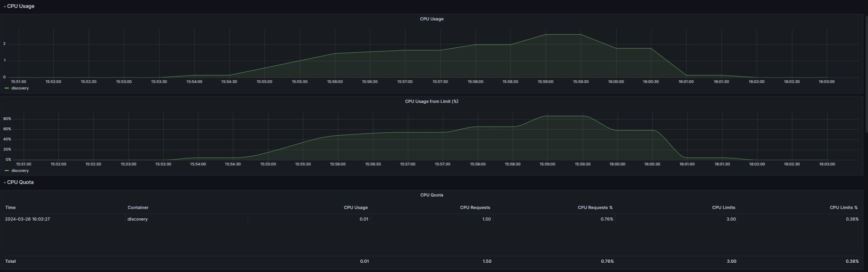
Task: Click the Total row 0.76% value
Action: click(607, 261)
